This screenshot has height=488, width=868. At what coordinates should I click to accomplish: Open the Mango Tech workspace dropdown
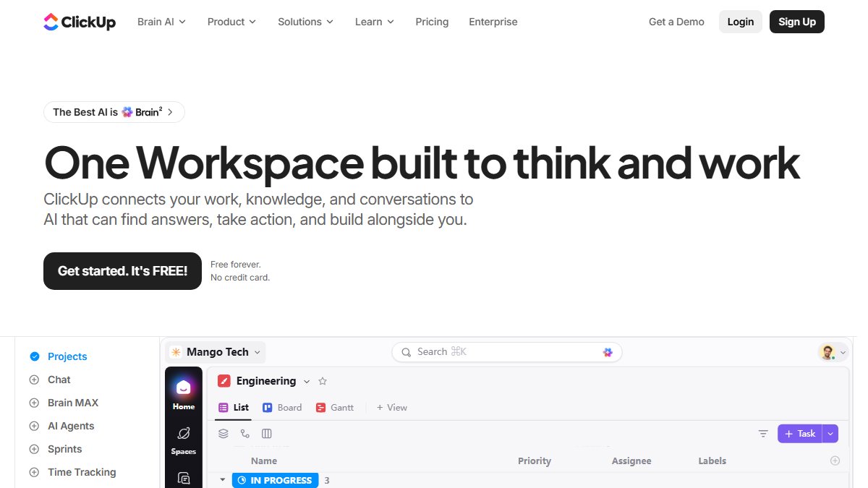pos(216,352)
